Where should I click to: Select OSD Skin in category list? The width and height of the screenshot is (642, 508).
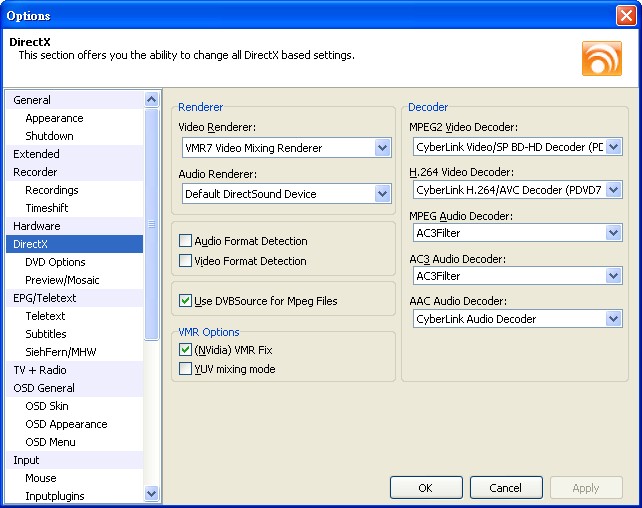(47, 406)
